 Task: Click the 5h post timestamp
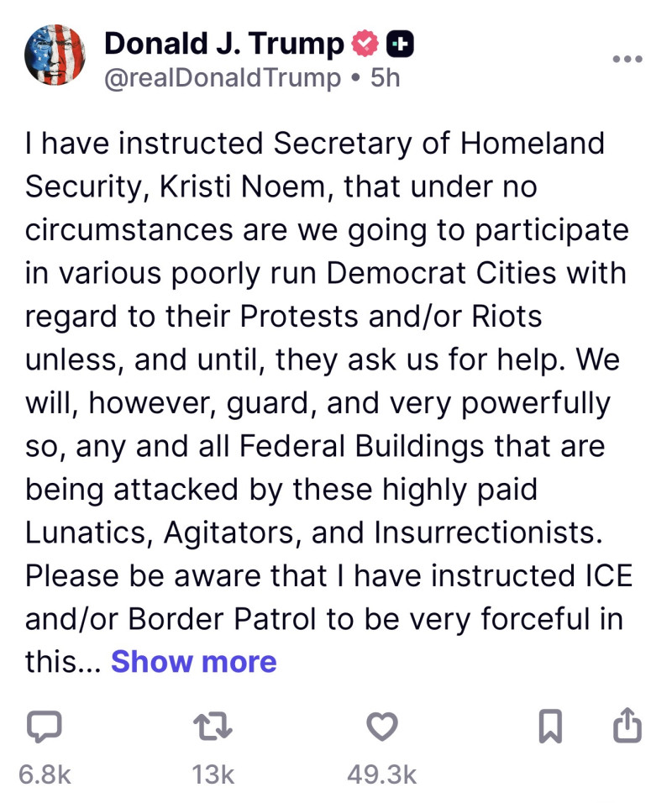tap(386, 78)
